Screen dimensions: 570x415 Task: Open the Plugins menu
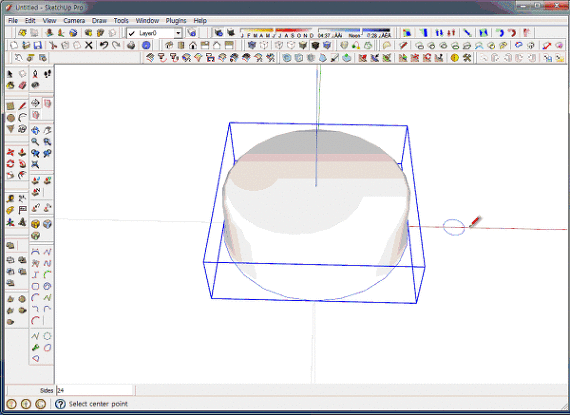[176, 21]
